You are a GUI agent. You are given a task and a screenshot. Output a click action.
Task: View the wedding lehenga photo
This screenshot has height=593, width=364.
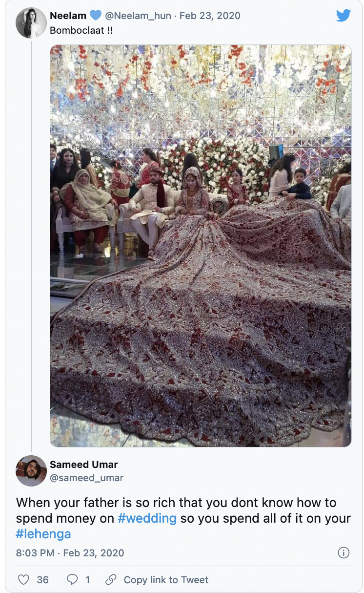[x=201, y=246]
